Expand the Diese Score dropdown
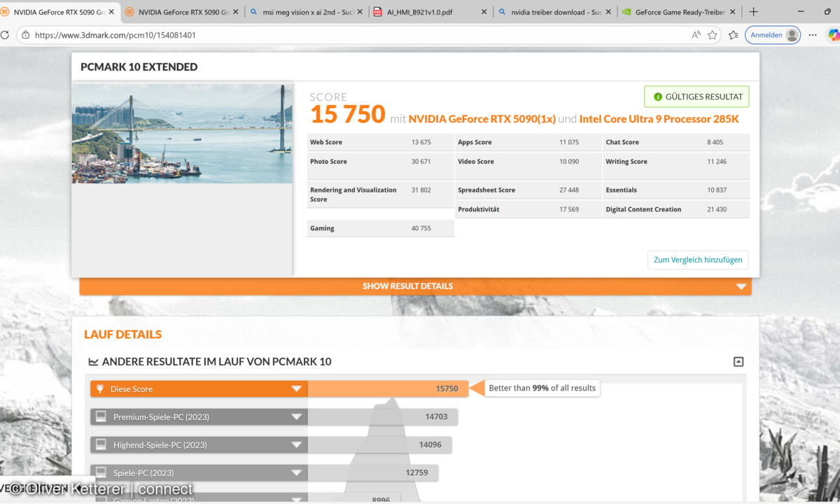 point(296,389)
